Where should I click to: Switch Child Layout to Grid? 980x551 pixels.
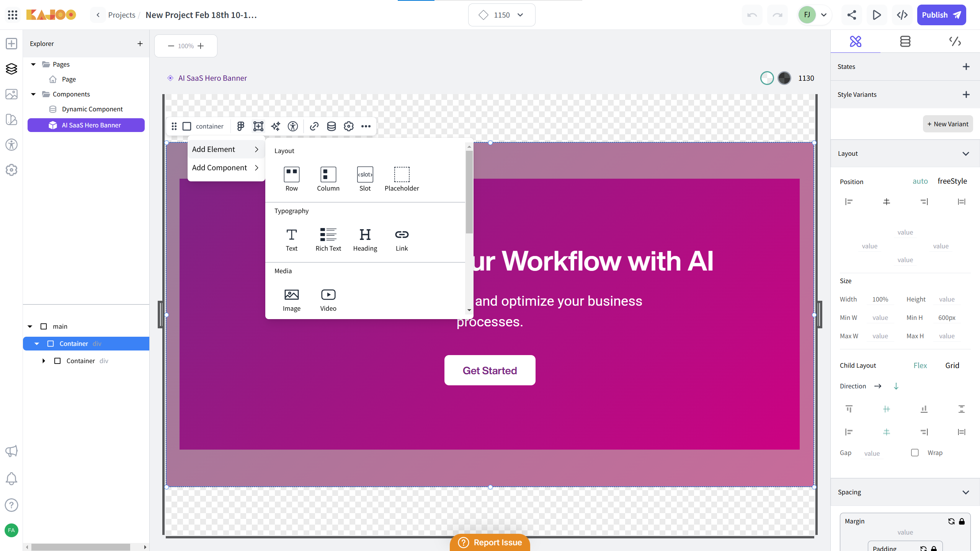[952, 365]
